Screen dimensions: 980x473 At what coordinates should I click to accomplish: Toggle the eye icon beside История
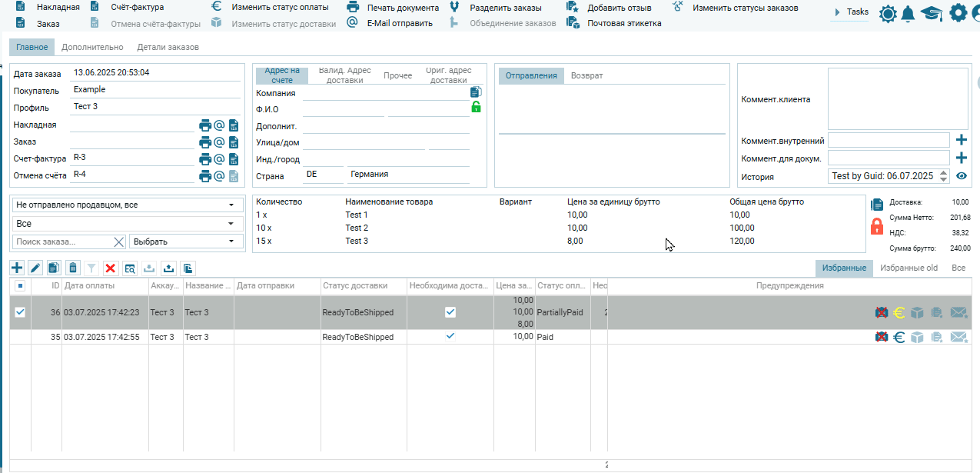961,176
